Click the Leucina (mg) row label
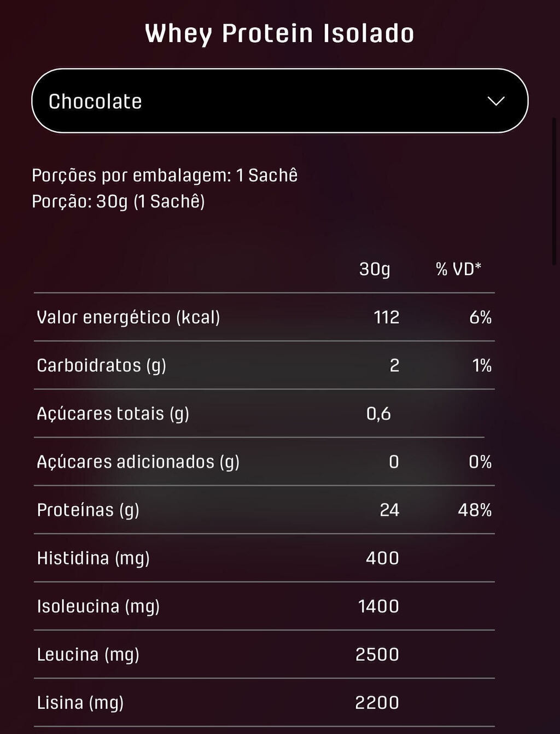 (x=88, y=654)
